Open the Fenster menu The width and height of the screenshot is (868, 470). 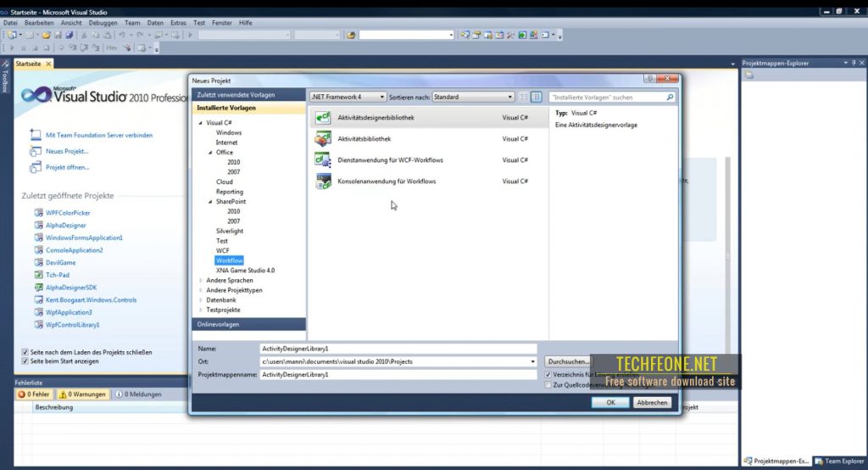tap(222, 23)
